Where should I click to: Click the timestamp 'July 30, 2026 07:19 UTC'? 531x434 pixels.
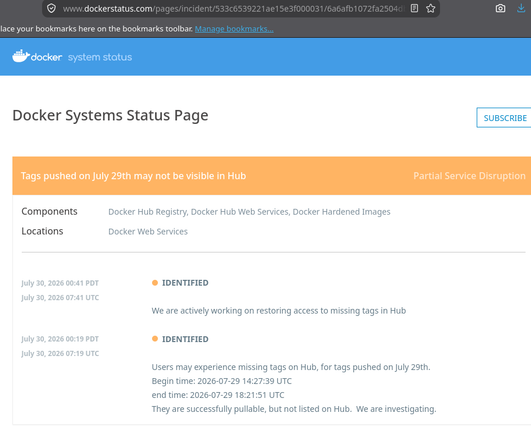click(60, 353)
